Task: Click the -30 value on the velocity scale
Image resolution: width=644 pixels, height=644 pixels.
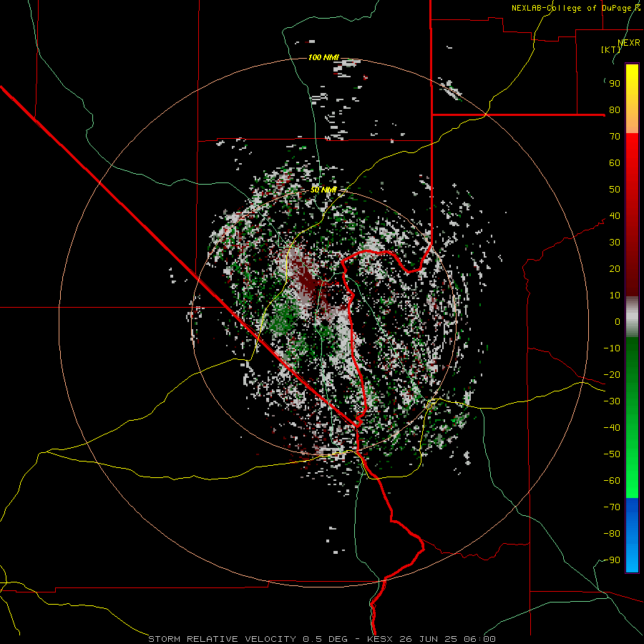Action: pyautogui.click(x=612, y=401)
